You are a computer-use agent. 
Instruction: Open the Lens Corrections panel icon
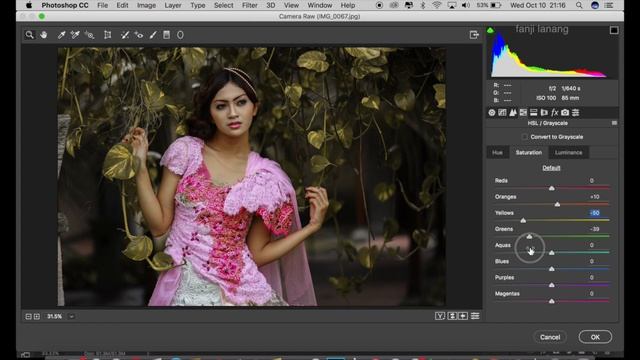[544, 113]
